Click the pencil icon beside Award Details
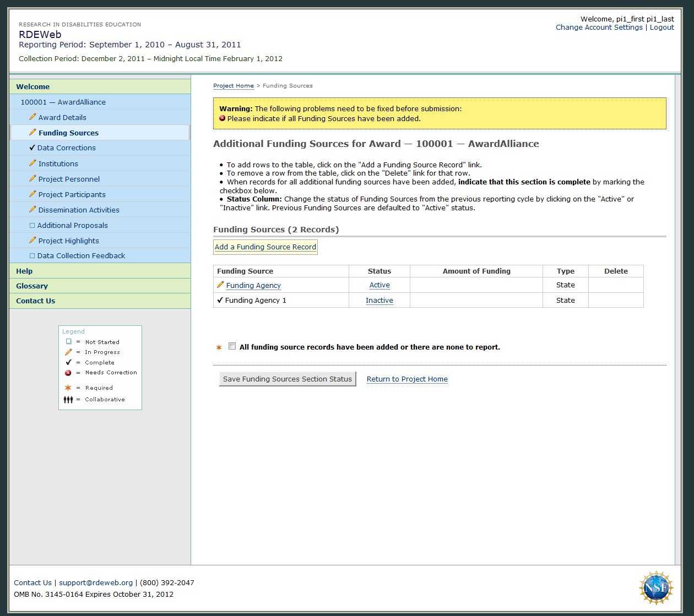The height and width of the screenshot is (616, 694). [x=32, y=117]
